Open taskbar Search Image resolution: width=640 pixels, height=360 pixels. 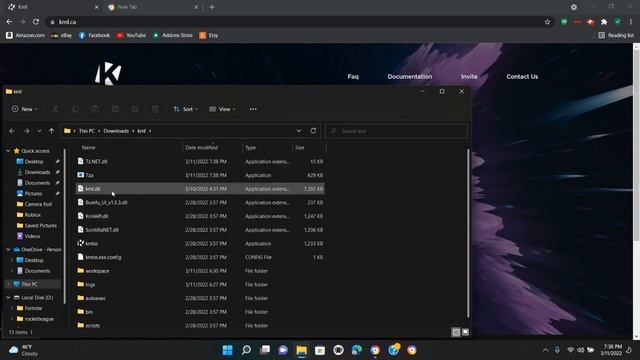click(246, 350)
